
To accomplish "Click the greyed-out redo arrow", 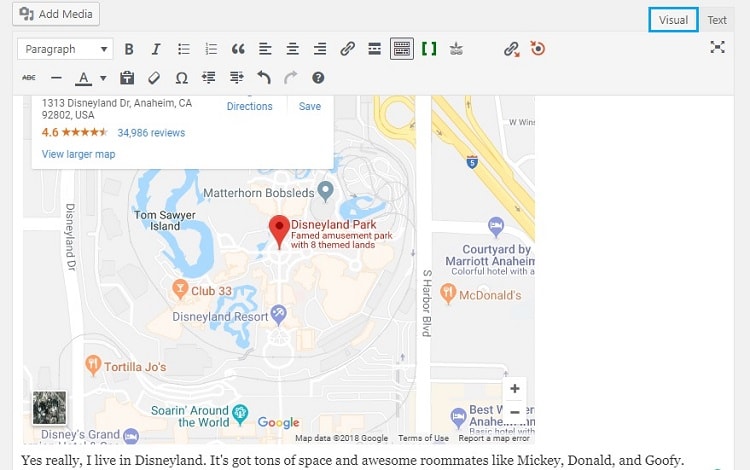I will tap(290, 77).
